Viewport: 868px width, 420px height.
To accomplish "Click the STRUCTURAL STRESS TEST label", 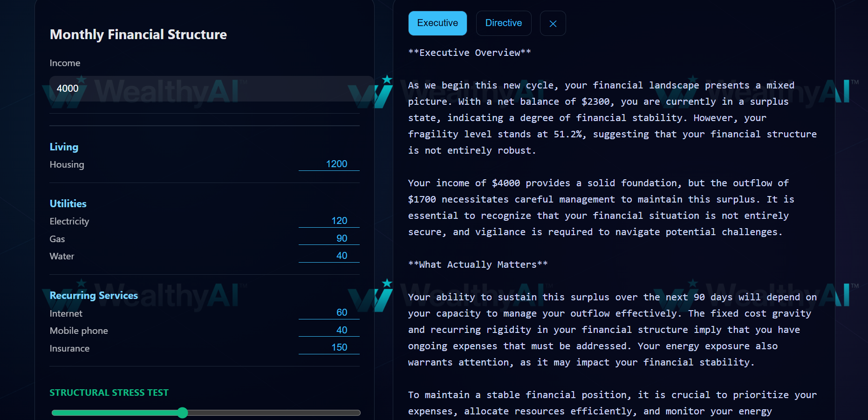I will [109, 393].
